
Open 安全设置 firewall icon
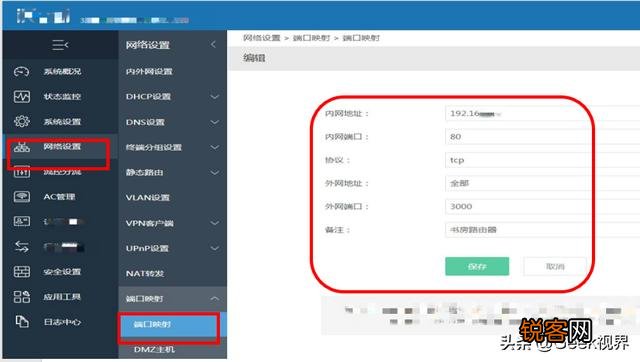pyautogui.click(x=22, y=272)
